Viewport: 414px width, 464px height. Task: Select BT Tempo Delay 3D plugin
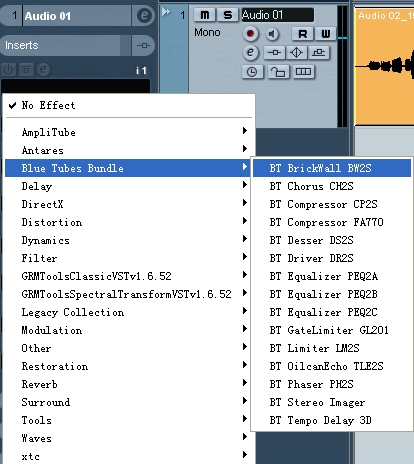click(332, 420)
